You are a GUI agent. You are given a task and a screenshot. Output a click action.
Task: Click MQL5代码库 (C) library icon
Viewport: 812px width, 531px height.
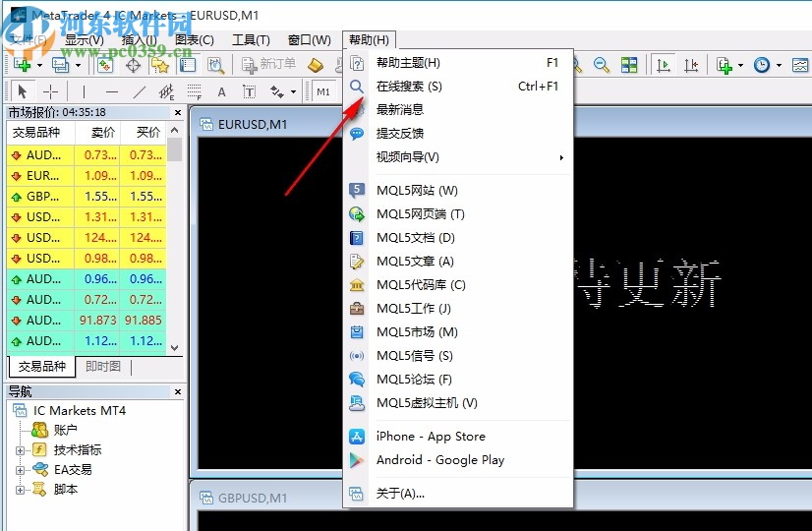tap(357, 285)
